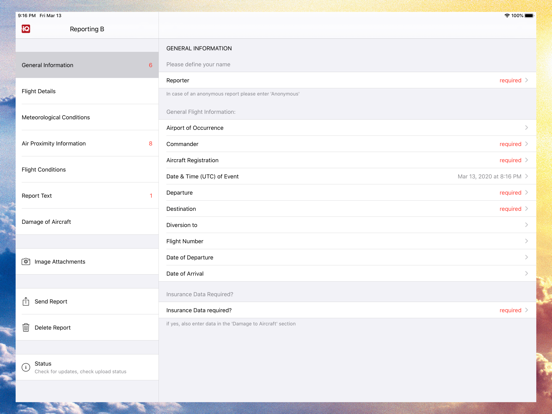Select General Information section
The width and height of the screenshot is (552, 414).
click(x=87, y=65)
